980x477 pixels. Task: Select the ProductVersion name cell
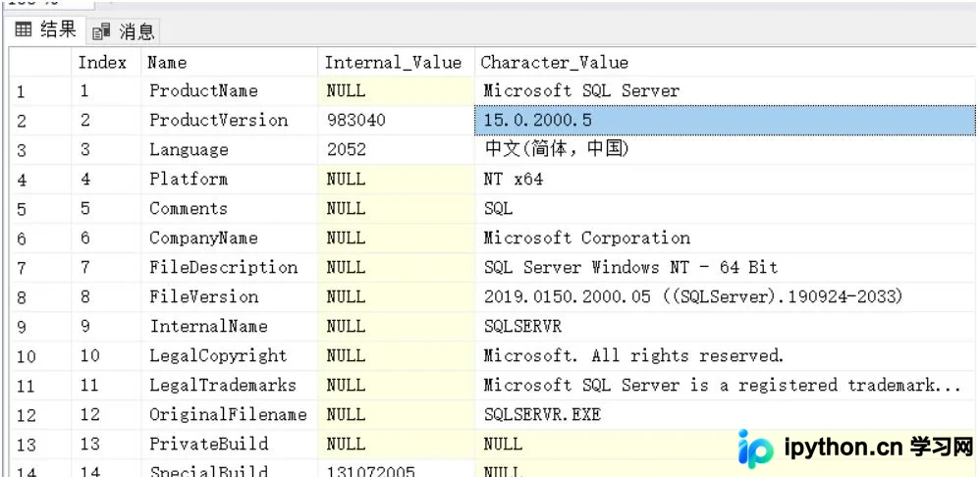tap(230, 121)
